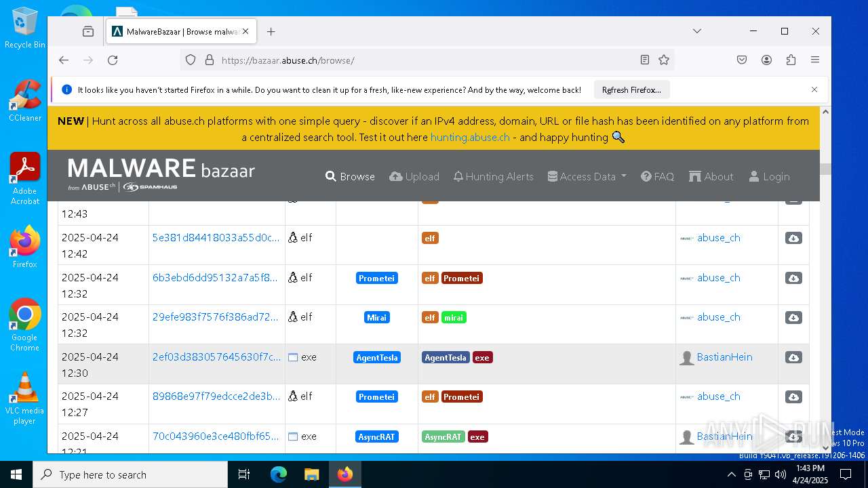
Task: Click the Firefox back arrow
Action: click(64, 60)
